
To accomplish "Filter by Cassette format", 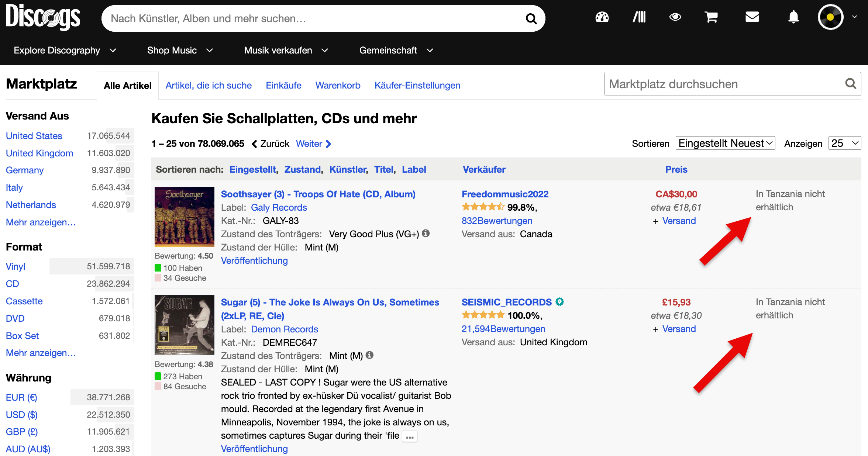I will (24, 301).
